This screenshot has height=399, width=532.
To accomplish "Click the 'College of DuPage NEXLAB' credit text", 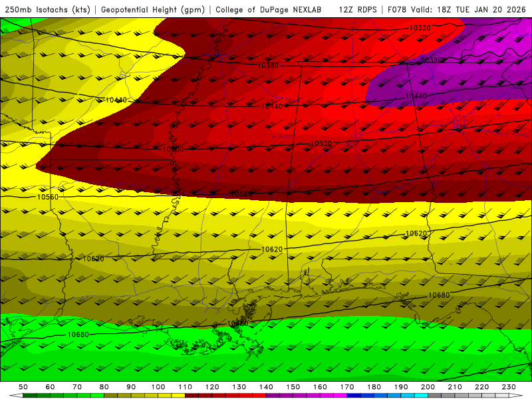I will pos(269,9).
